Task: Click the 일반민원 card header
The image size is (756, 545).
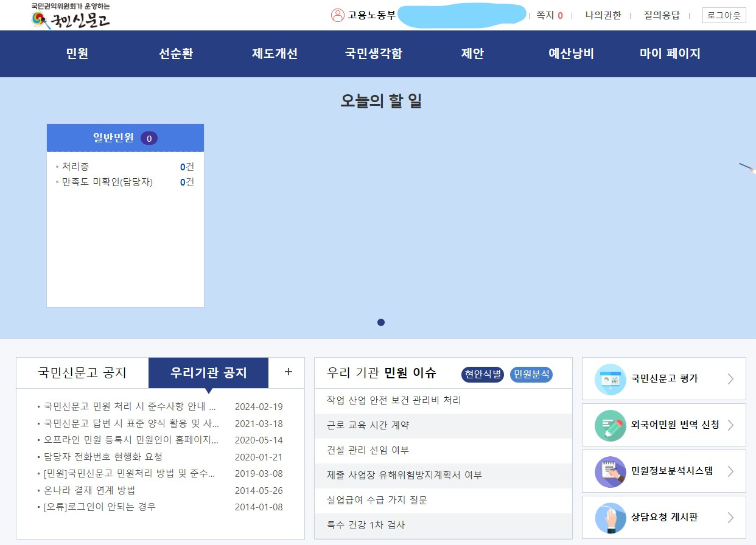Action: click(x=125, y=138)
